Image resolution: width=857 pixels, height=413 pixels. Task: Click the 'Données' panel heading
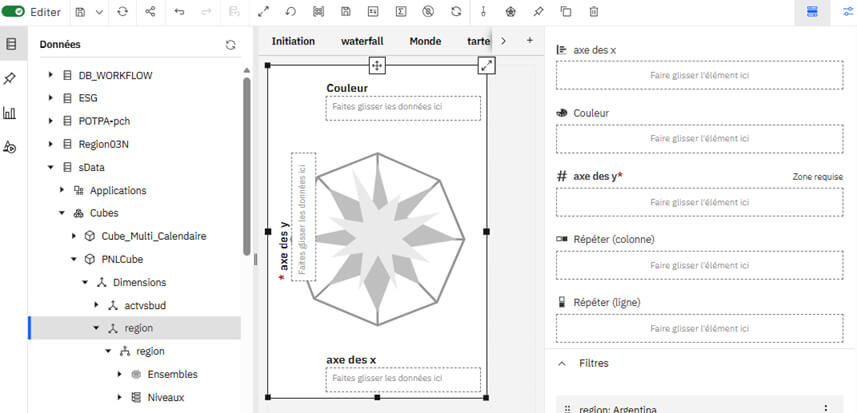point(60,45)
